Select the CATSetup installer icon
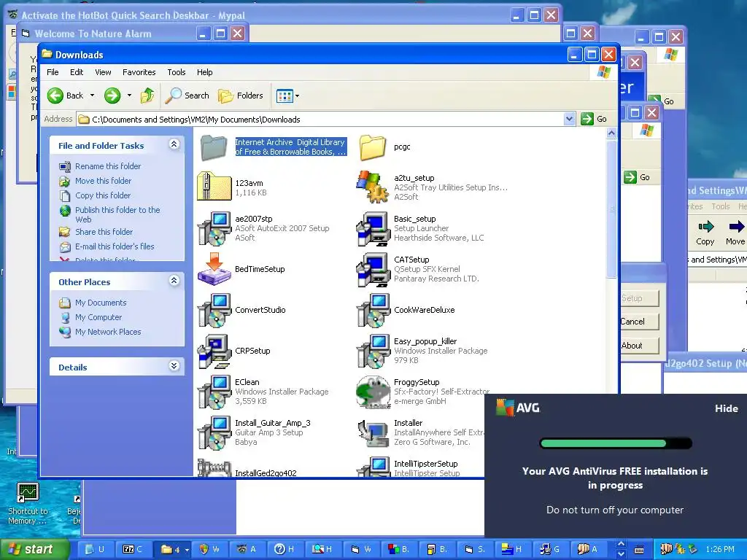 [x=373, y=269]
